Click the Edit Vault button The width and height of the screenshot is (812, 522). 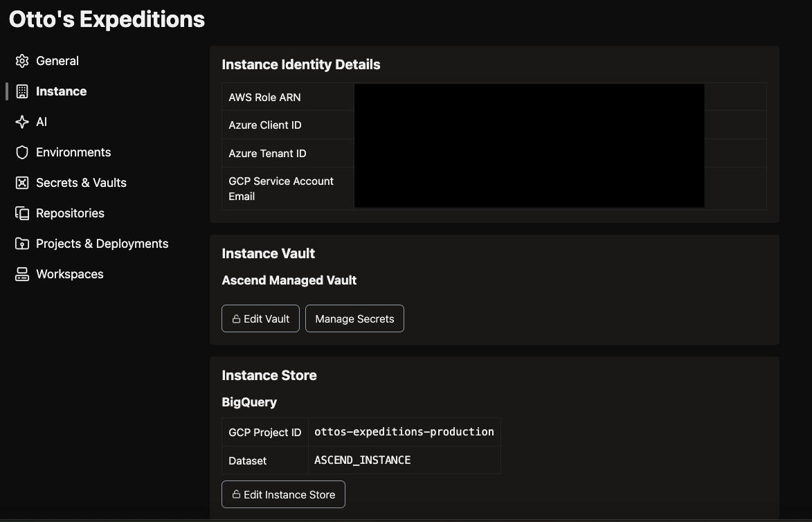(260, 318)
